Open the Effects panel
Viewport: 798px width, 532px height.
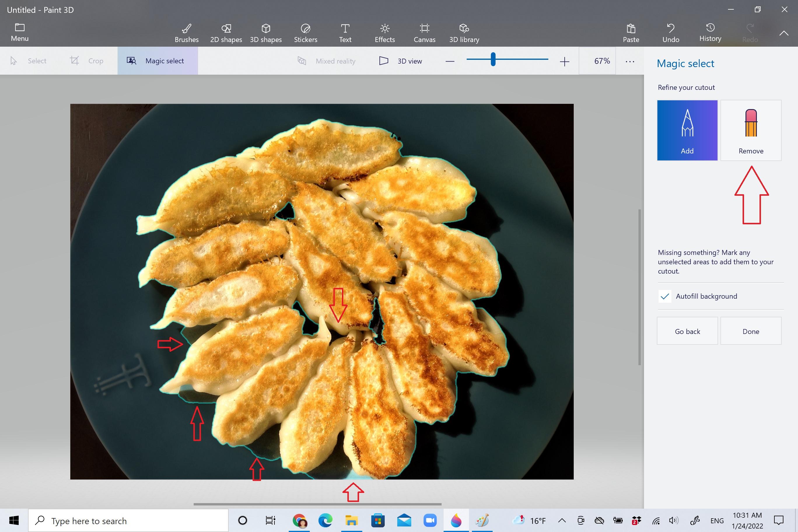click(384, 32)
